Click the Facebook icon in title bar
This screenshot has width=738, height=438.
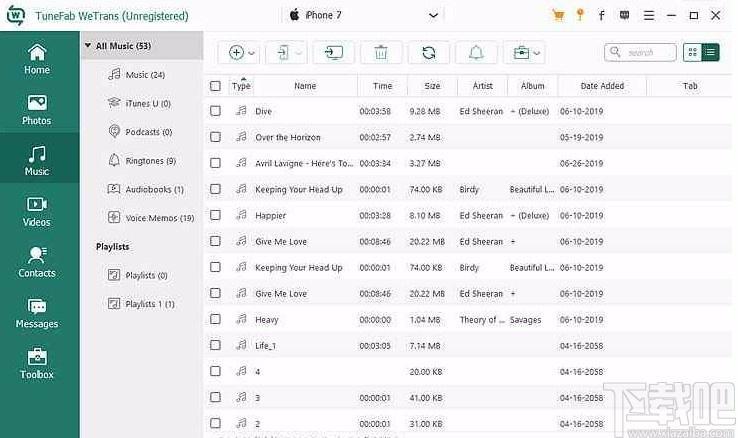(602, 16)
